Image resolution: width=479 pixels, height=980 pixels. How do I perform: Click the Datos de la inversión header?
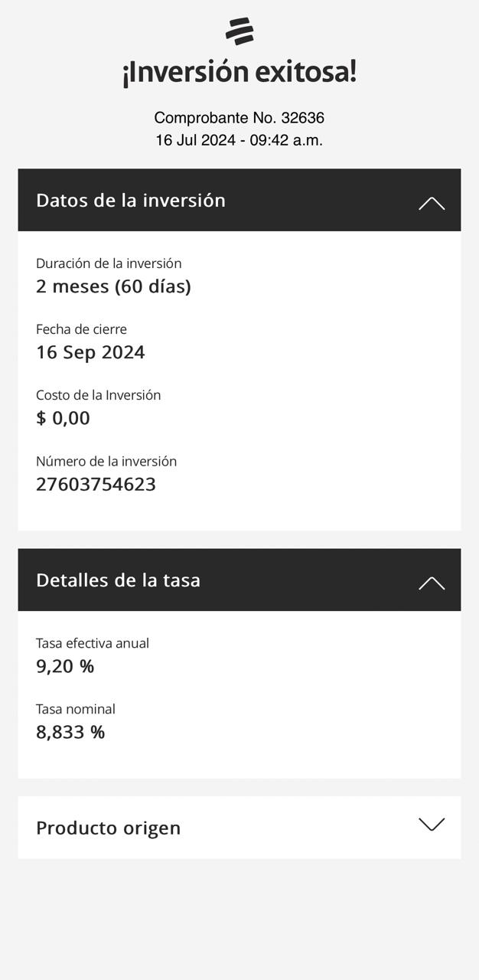click(131, 200)
